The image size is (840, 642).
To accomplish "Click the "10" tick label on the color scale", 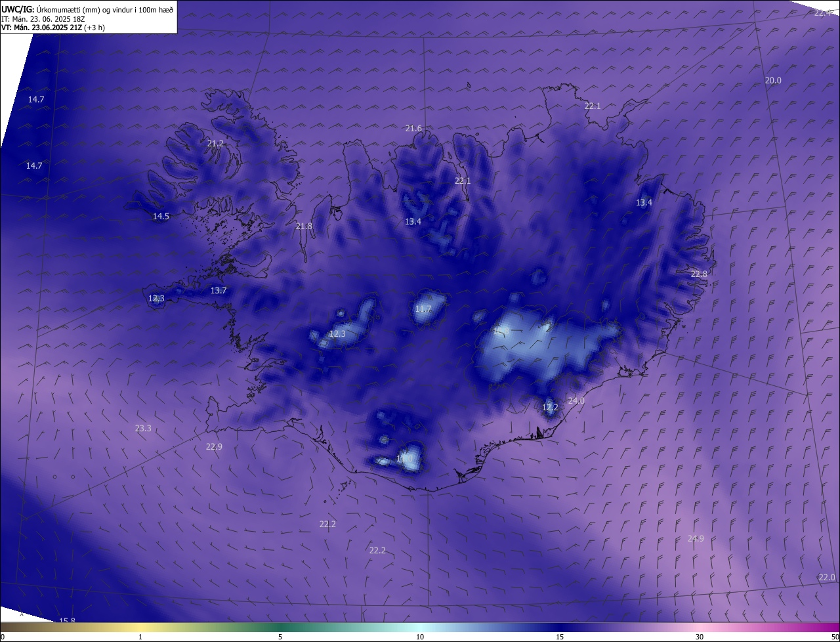I will tap(420, 637).
